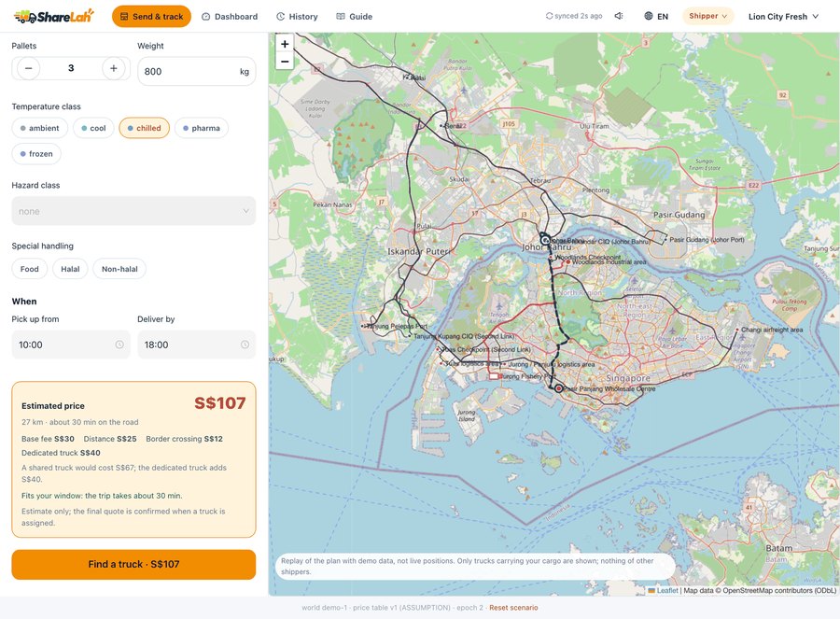Click the Pasir Gudang Johor Port marker
Image resolution: width=840 pixels, height=619 pixels.
[x=665, y=240]
